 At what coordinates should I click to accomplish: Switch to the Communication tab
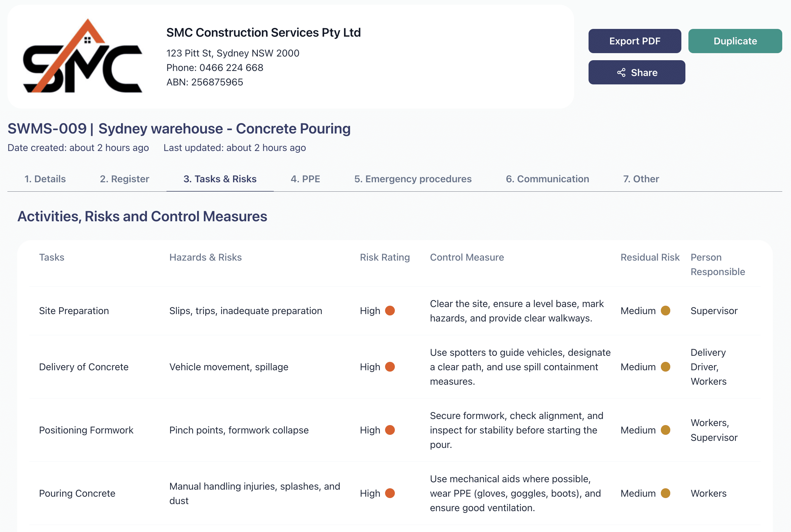tap(548, 179)
